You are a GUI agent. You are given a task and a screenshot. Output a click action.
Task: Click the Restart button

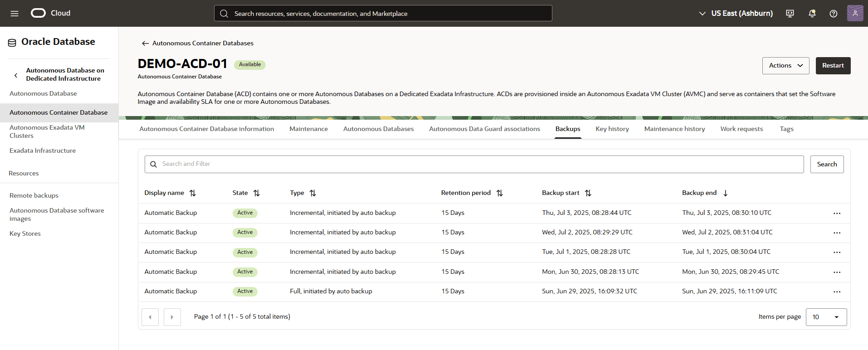(833, 66)
